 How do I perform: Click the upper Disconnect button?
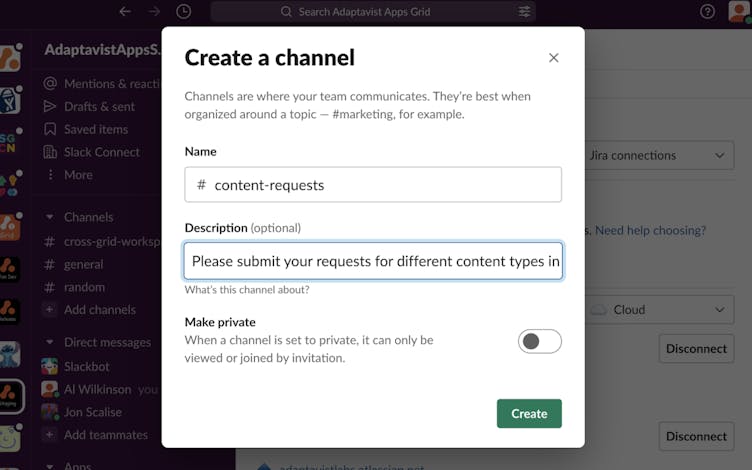tap(696, 349)
